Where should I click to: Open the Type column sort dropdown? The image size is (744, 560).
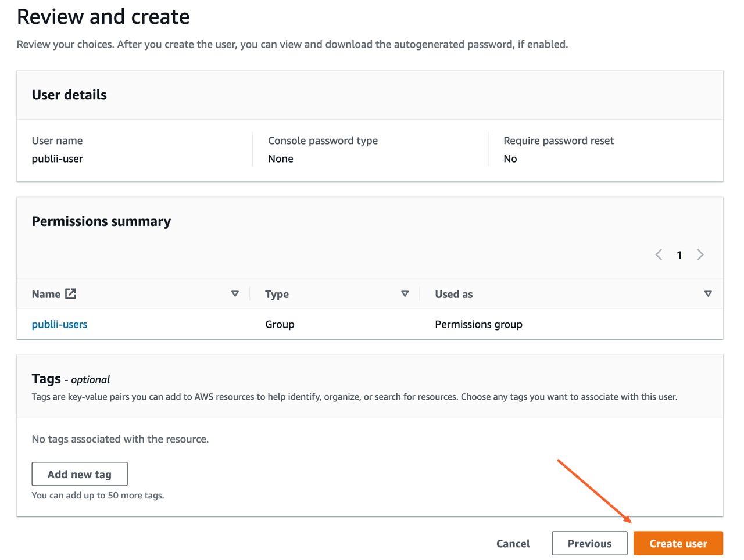tap(405, 294)
